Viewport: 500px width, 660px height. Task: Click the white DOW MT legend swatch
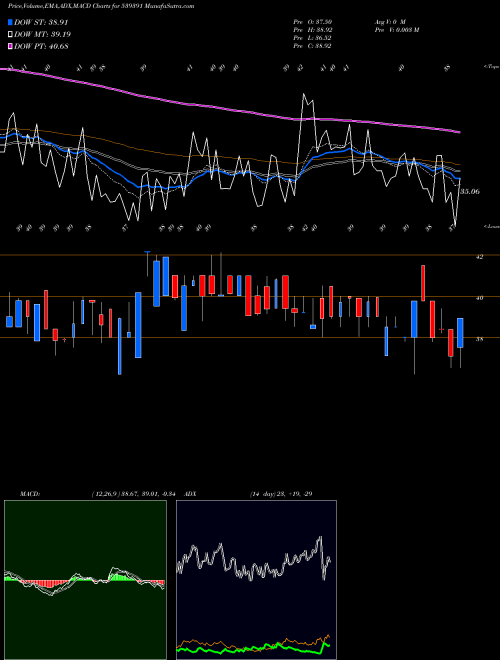[11, 34]
